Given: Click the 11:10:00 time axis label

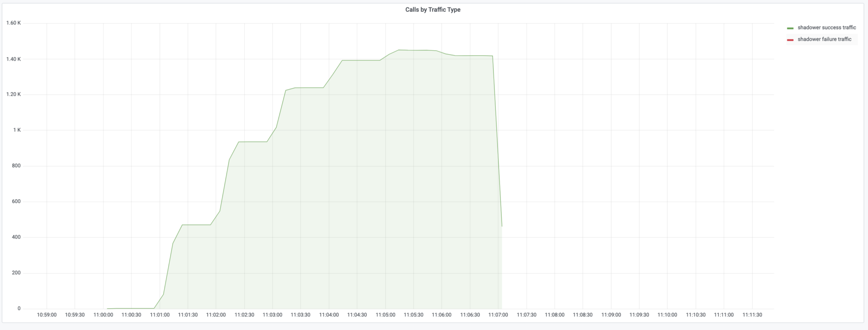Looking at the screenshot, I should click(x=667, y=315).
